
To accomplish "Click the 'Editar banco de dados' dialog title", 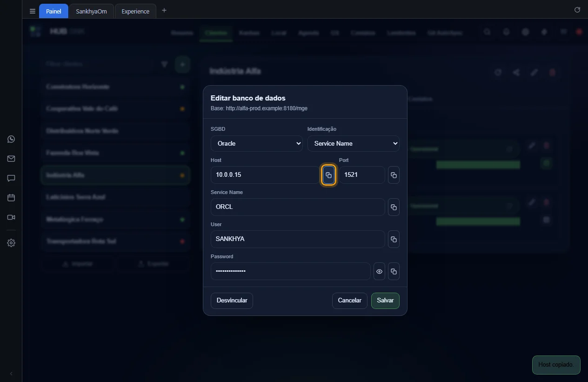I will [248, 98].
